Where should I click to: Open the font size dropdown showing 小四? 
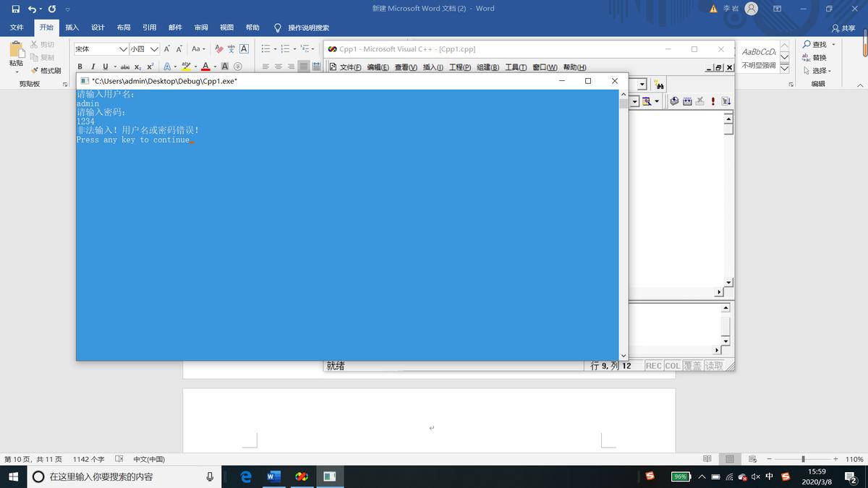click(x=154, y=49)
